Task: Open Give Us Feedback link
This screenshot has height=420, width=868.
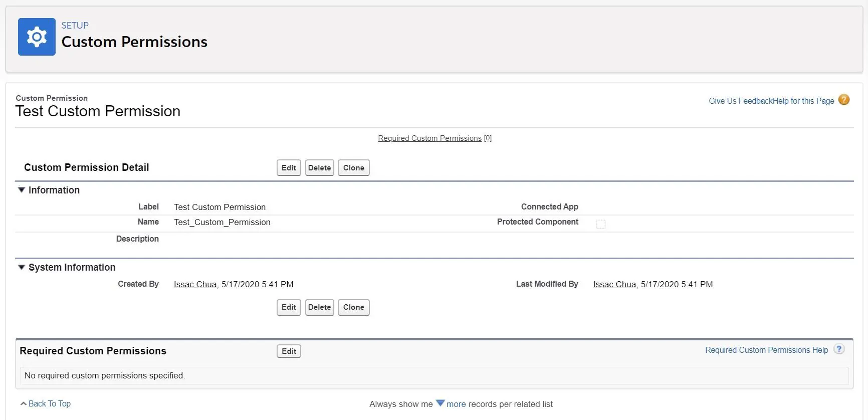Action: point(741,101)
